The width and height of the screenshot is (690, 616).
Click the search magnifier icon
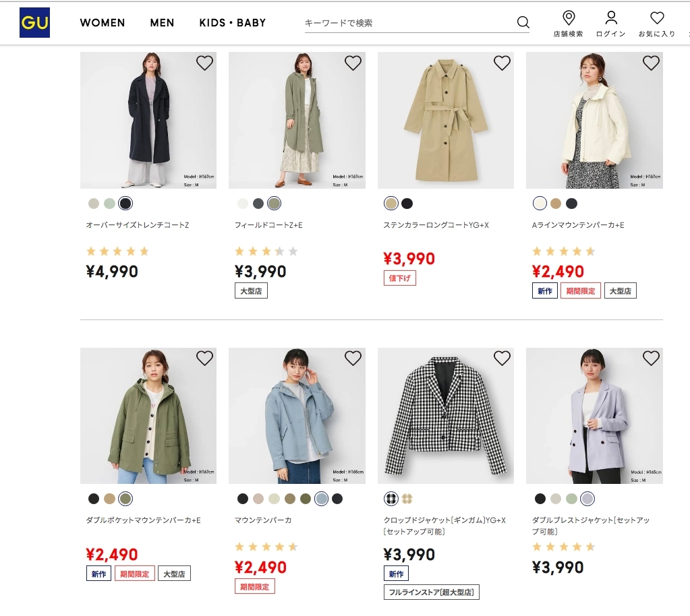click(x=523, y=22)
